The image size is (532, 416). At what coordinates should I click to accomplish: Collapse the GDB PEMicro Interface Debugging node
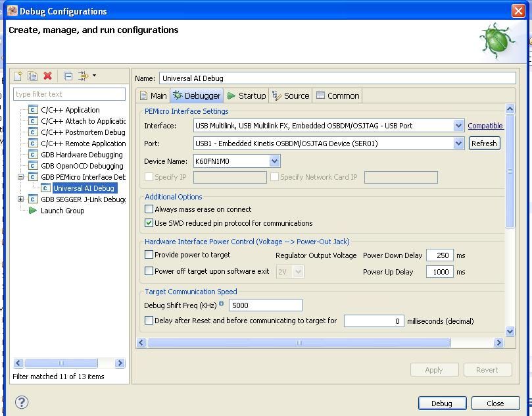tap(20, 177)
